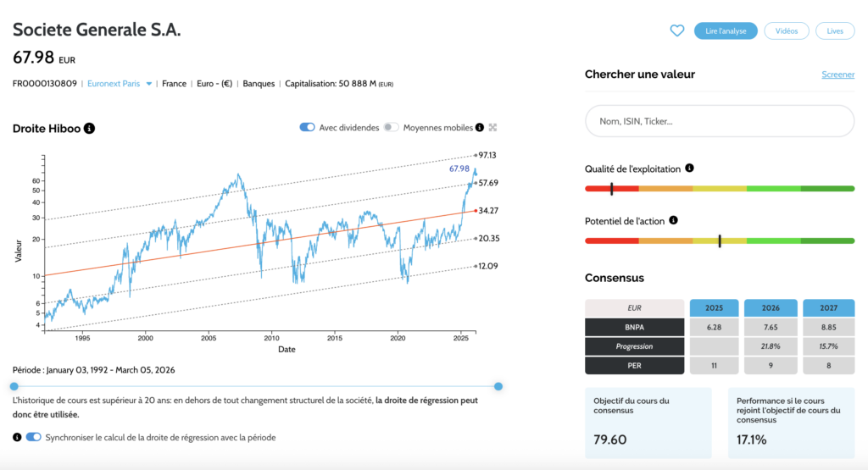
Task: Select the 2025 consensus column header
Action: (713, 307)
